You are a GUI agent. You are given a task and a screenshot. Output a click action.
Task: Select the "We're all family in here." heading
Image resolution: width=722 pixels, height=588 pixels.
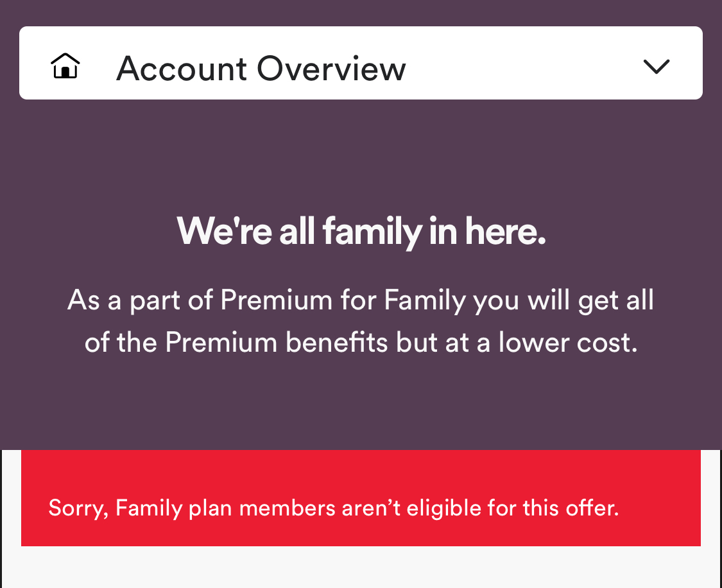(361, 231)
